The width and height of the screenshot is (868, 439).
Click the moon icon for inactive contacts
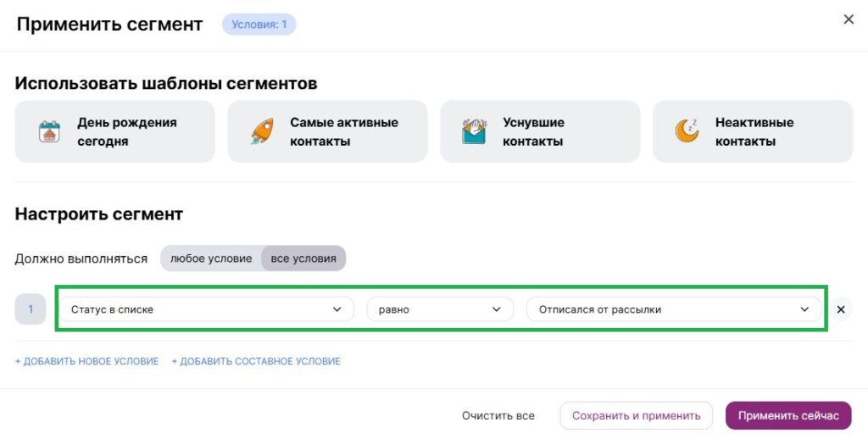pos(687,131)
